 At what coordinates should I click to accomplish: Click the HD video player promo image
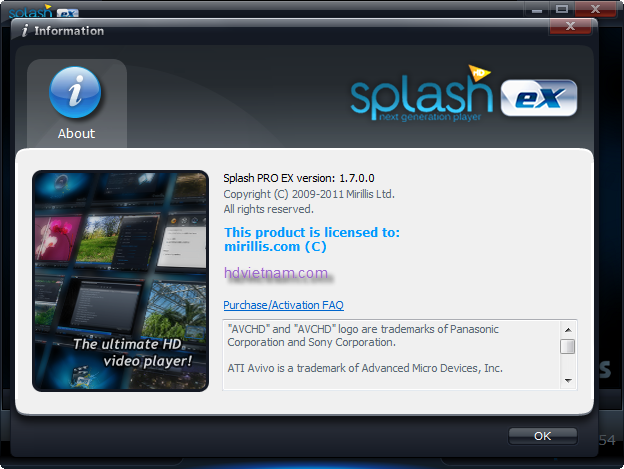(x=121, y=281)
